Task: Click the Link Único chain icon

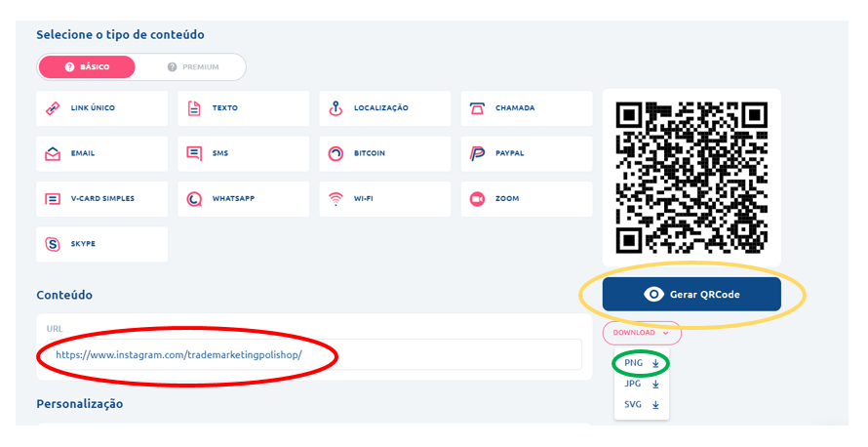Action: 53,108
